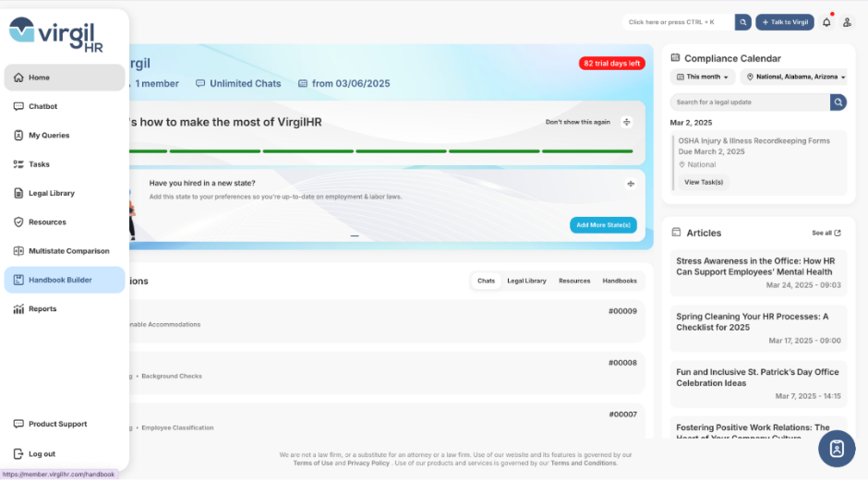The width and height of the screenshot is (868, 480).
Task: Focus the Search for a legal update field
Action: pyautogui.click(x=750, y=102)
